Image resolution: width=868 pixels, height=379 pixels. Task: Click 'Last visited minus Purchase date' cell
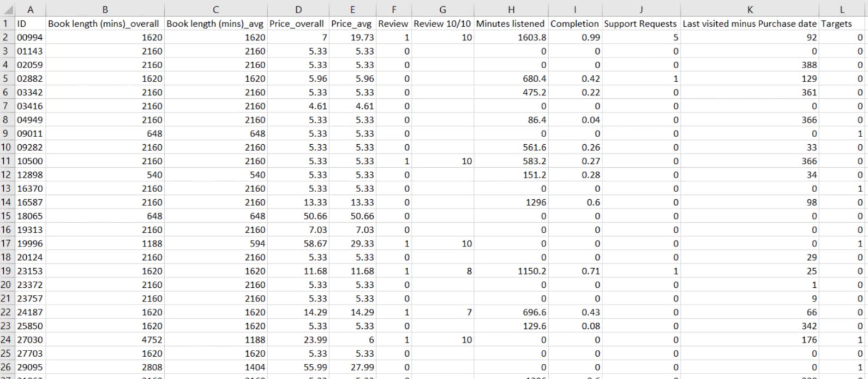pyautogui.click(x=750, y=23)
